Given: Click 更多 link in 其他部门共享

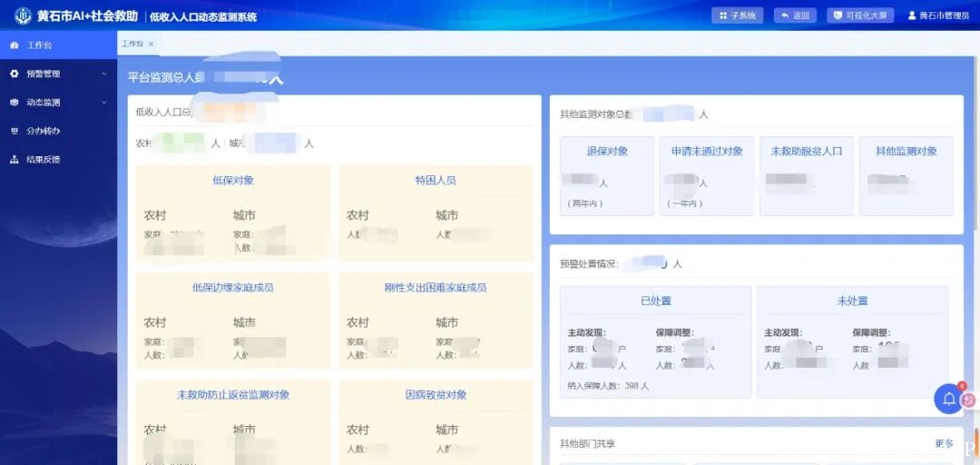Looking at the screenshot, I should click(944, 443).
